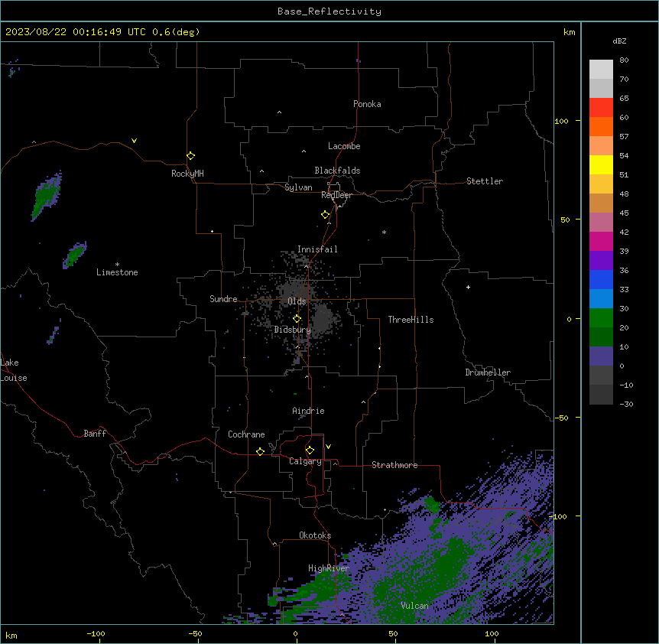Click the -50 tick label on the horizontal axis

pos(196,634)
